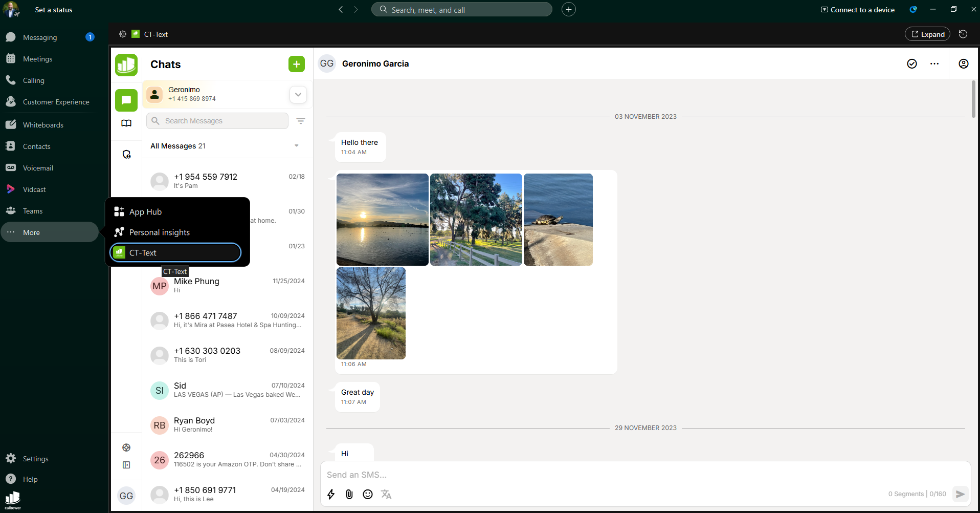The height and width of the screenshot is (513, 980).
Task: Open Personal insights from the popup menu
Action: 159,232
